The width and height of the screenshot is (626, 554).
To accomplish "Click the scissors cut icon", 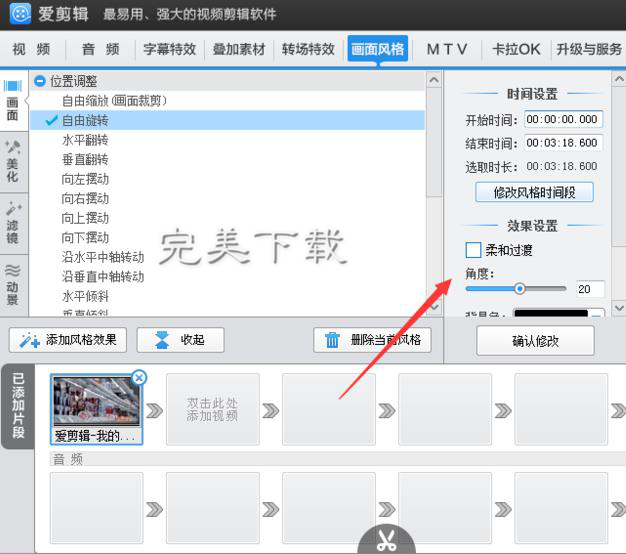I will point(386,540).
